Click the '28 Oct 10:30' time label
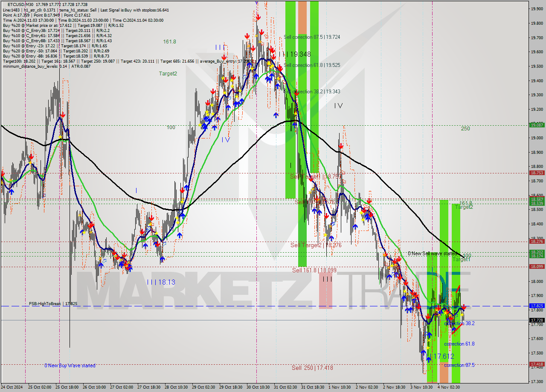The image size is (546, 392). pyautogui.click(x=176, y=387)
